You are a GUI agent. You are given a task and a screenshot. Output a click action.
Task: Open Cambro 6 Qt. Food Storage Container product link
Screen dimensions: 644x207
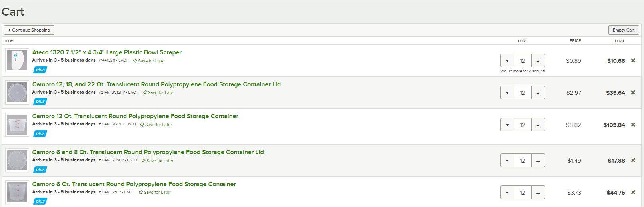point(134,184)
